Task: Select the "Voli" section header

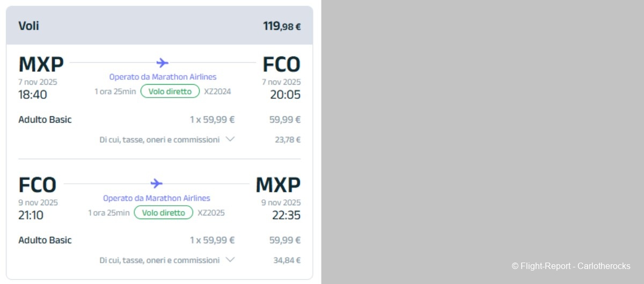Action: tap(28, 26)
